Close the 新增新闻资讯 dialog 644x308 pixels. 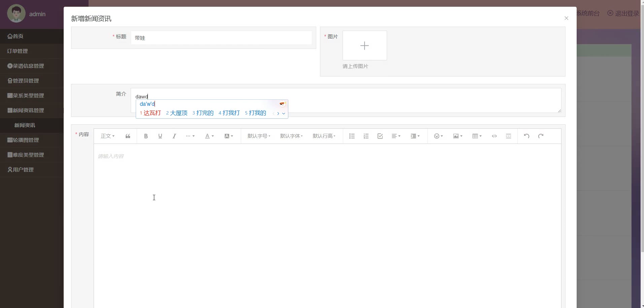tap(566, 18)
